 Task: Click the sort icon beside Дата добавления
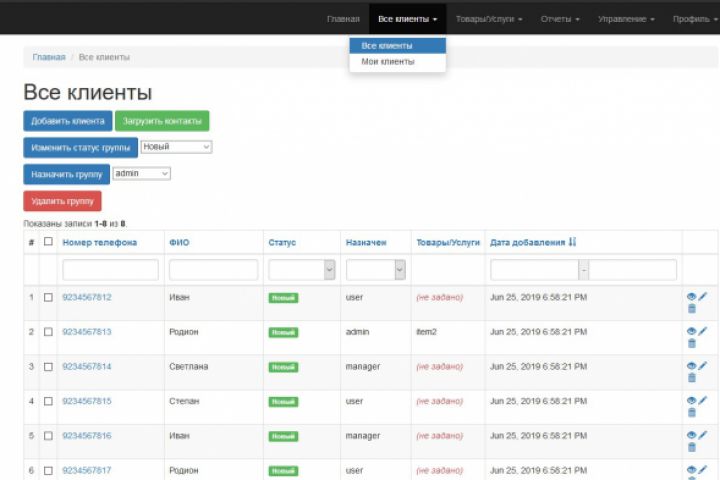pyautogui.click(x=572, y=242)
